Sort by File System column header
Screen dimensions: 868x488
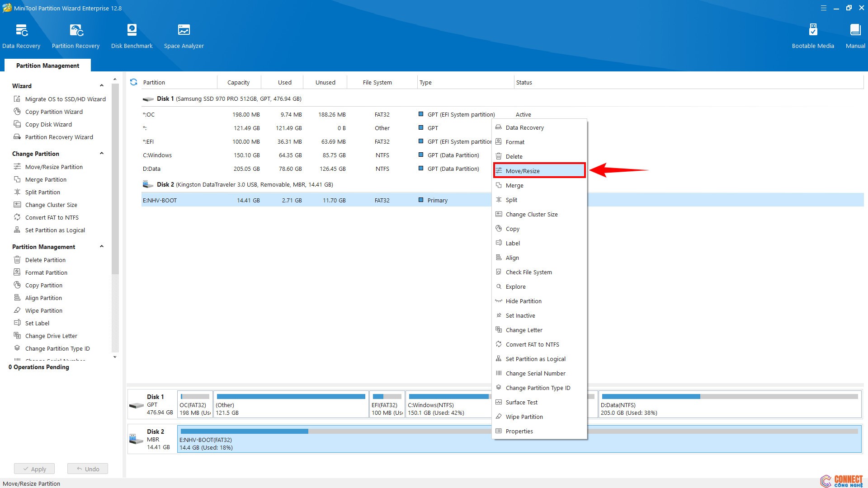point(382,82)
